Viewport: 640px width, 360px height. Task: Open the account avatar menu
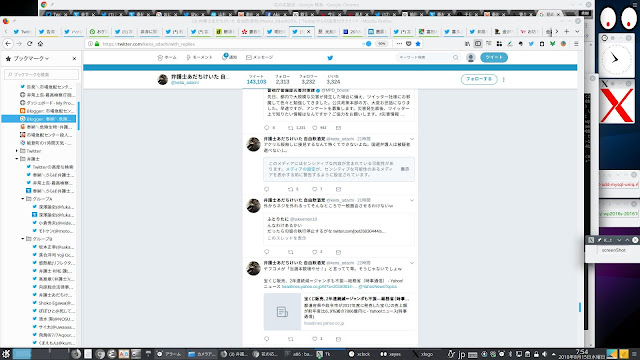click(471, 58)
